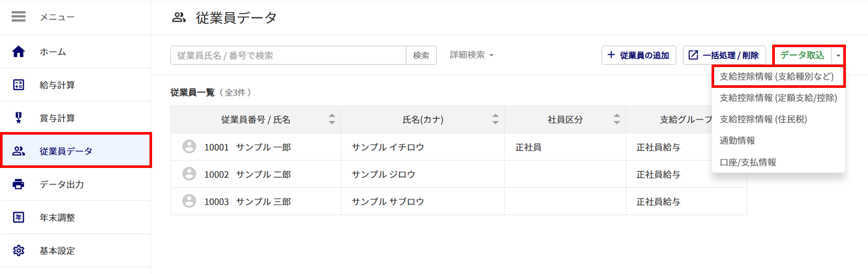Click the employee name search field

coord(288,55)
